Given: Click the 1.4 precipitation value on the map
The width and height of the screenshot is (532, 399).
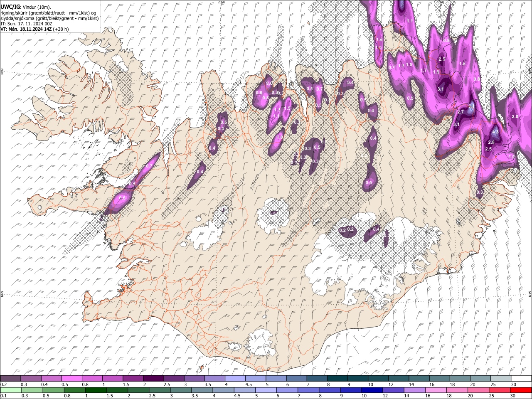Looking at the screenshot, I should click(379, 40).
